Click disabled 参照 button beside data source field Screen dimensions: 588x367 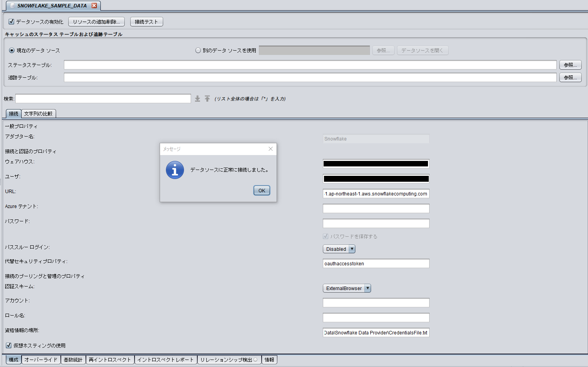[383, 50]
